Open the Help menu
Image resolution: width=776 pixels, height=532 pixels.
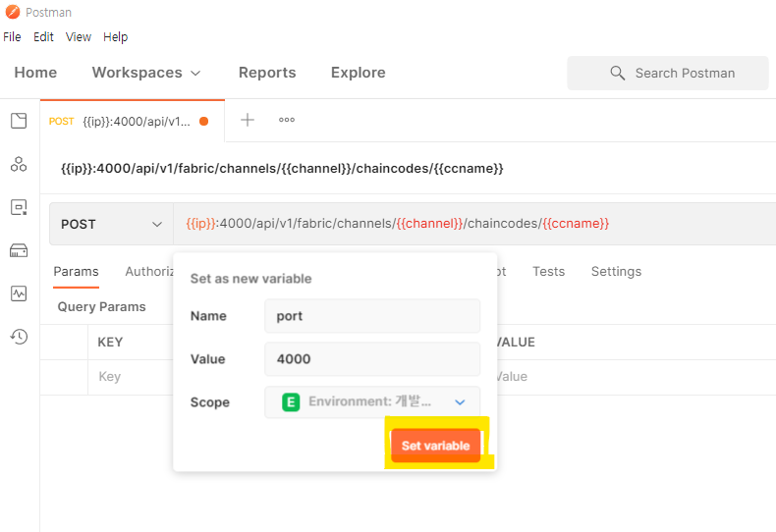[115, 37]
